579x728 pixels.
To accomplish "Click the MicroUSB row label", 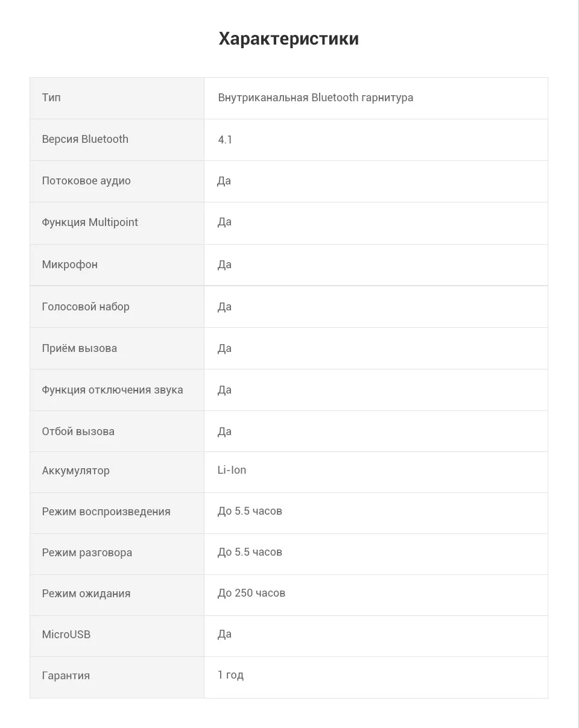I will pos(66,635).
